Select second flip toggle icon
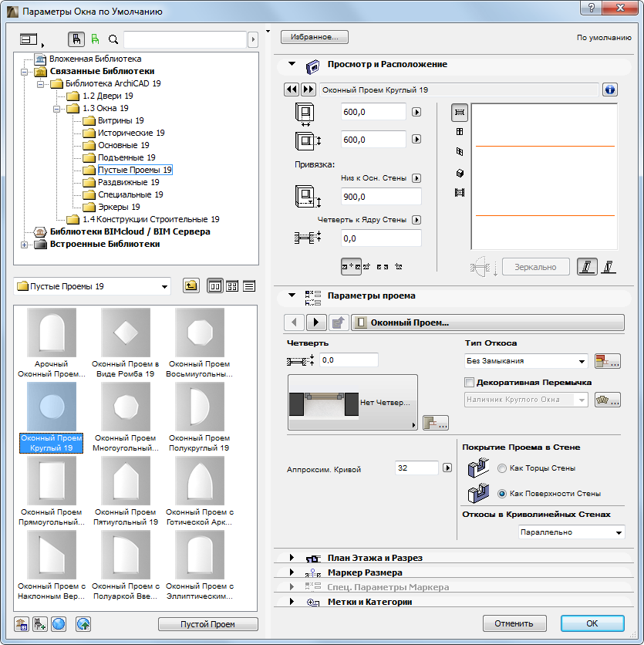 [609, 266]
